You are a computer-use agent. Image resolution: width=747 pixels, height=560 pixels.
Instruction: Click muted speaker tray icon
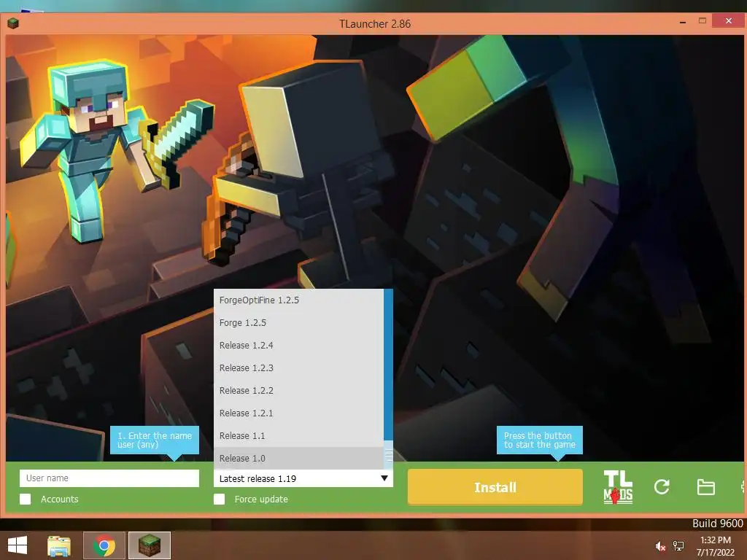point(659,546)
